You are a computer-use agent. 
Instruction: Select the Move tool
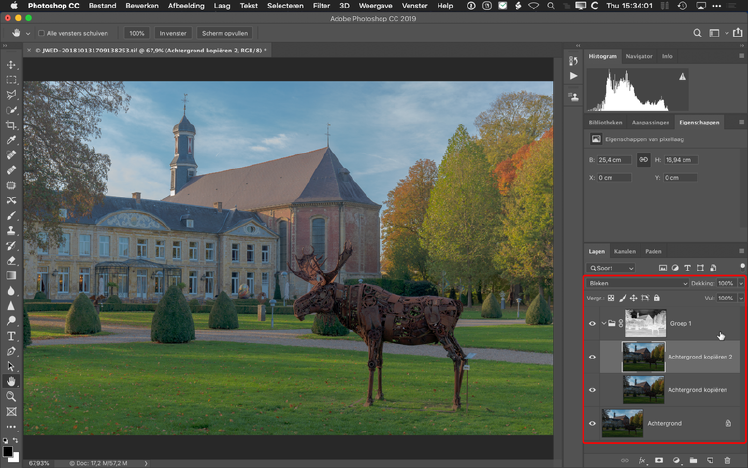pyautogui.click(x=11, y=64)
